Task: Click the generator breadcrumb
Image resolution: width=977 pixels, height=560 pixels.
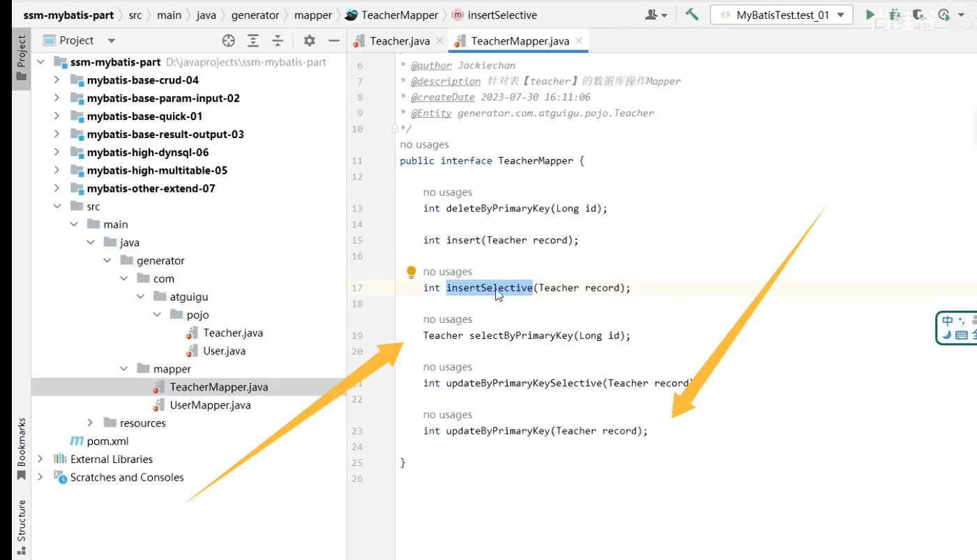Action: (x=255, y=15)
